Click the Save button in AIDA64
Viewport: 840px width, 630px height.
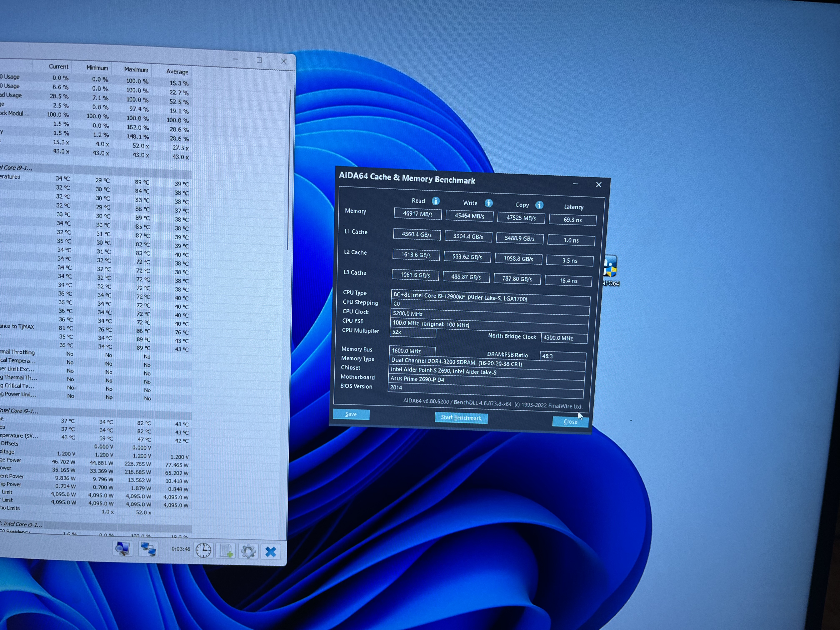[x=351, y=414]
